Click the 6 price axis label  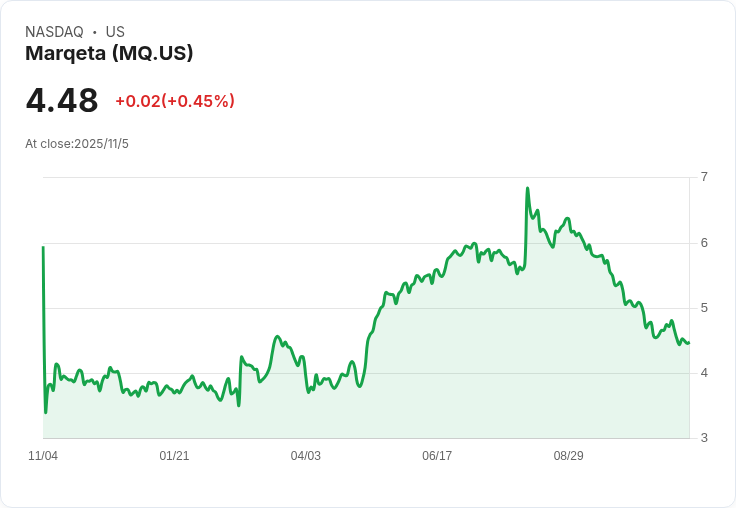tap(704, 243)
